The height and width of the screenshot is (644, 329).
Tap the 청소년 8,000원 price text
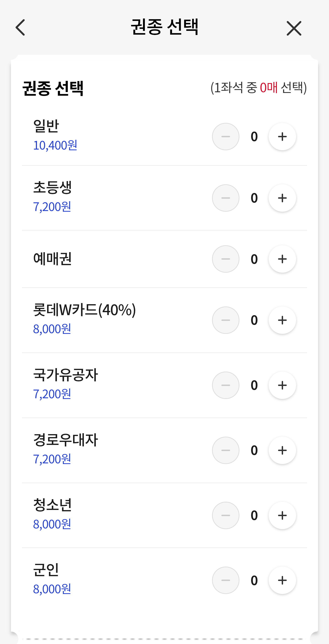point(52,524)
